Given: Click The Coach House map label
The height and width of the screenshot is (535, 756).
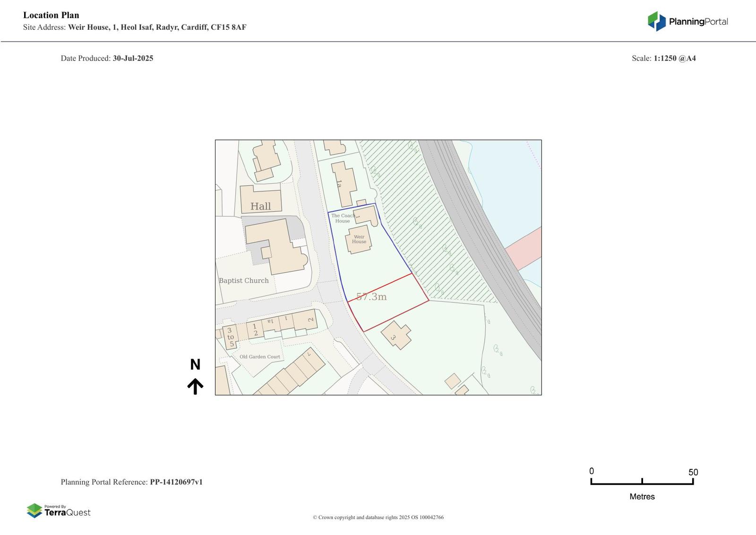Looking at the screenshot, I should [x=343, y=218].
